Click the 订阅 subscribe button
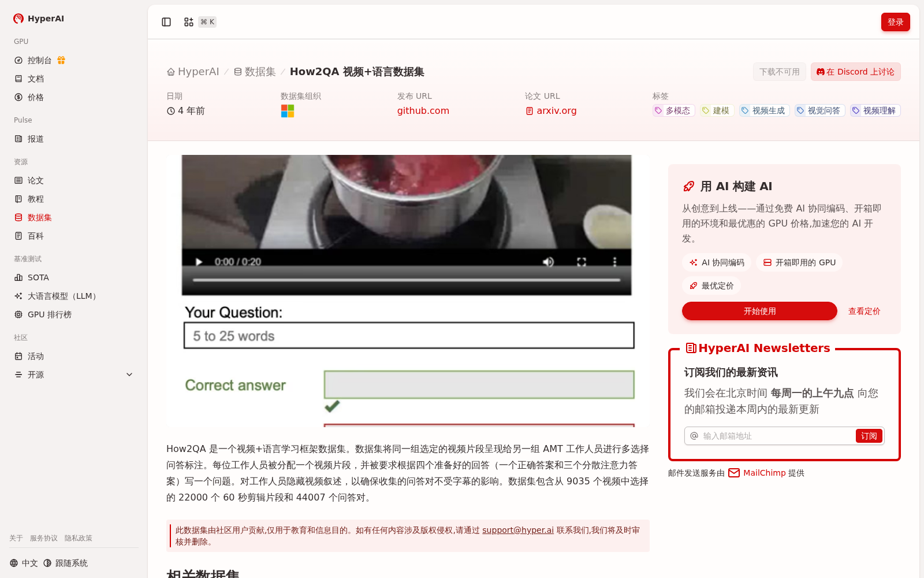 click(x=869, y=436)
